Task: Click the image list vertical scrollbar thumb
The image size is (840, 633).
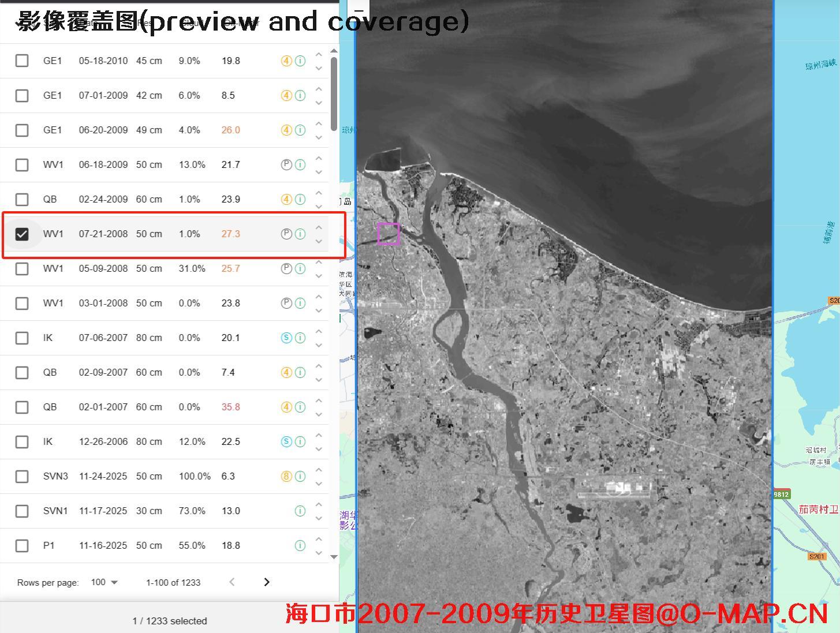Action: [x=334, y=92]
